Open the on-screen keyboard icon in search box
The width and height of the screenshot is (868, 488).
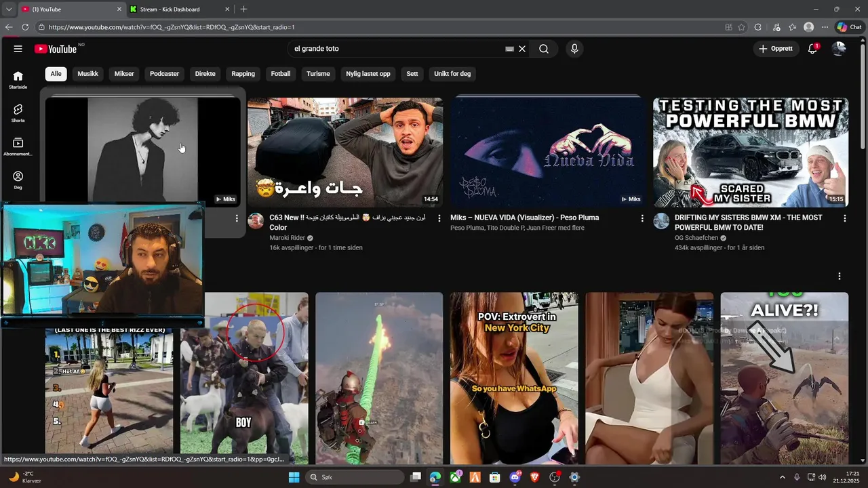click(x=509, y=49)
